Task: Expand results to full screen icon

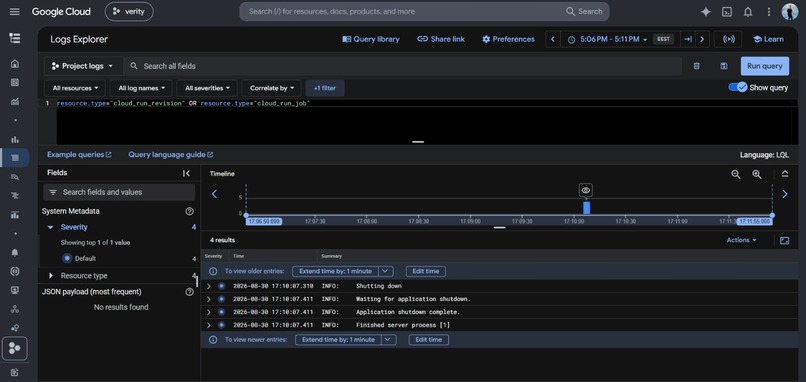Action: pos(784,240)
